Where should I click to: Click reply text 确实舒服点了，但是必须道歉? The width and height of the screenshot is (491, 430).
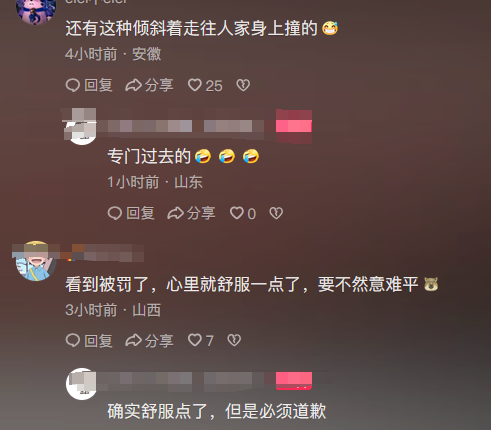coord(217,411)
